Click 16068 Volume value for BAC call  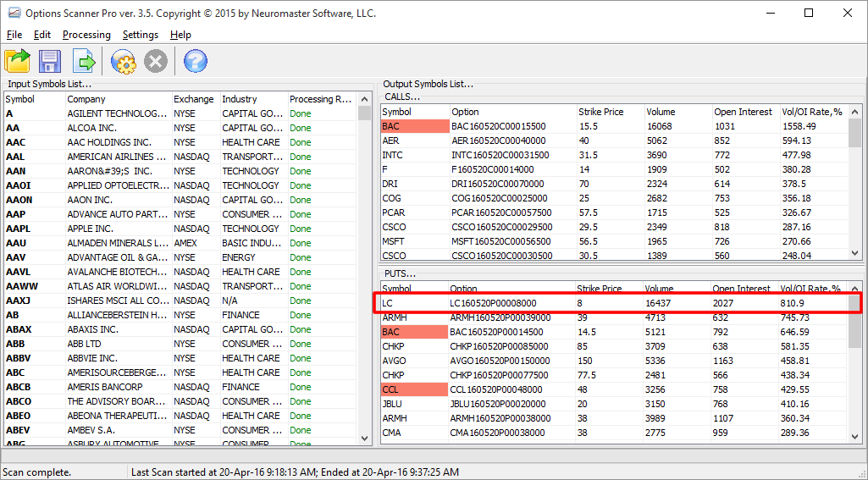(x=660, y=126)
